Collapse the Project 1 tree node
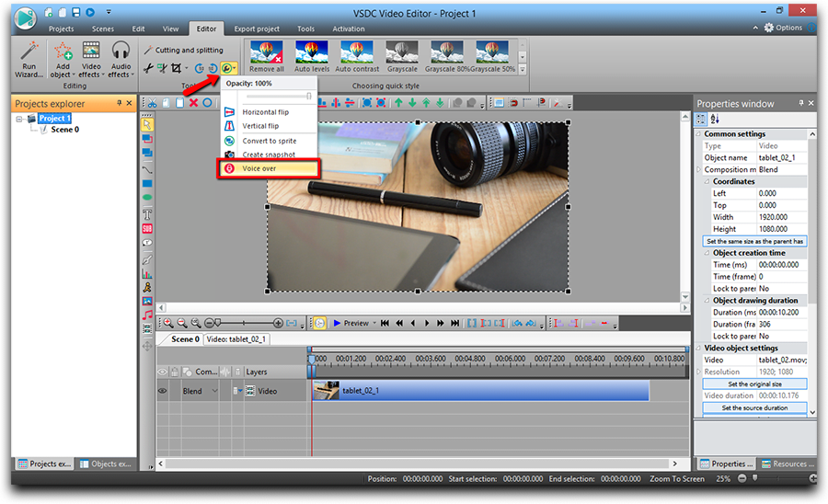This screenshot has height=504, width=828. (x=19, y=119)
